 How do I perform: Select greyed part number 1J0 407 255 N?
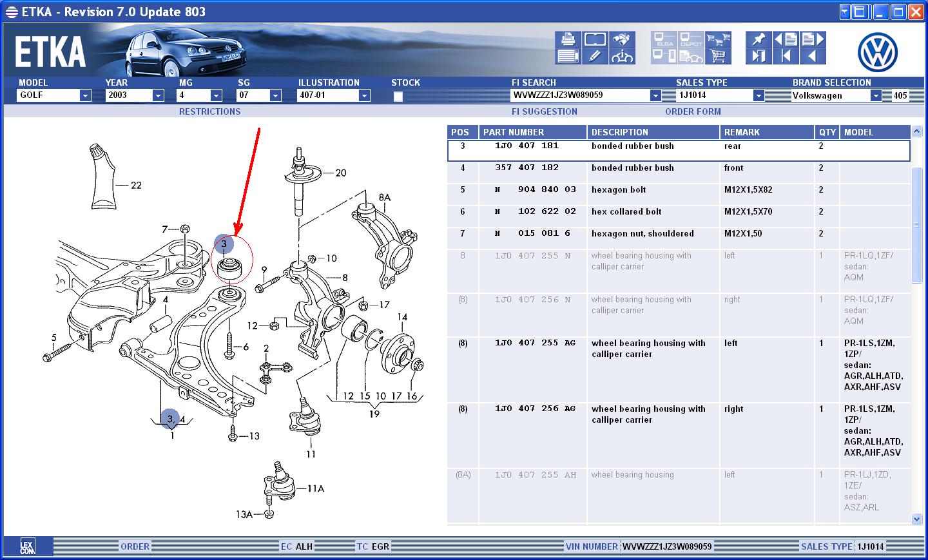532,256
